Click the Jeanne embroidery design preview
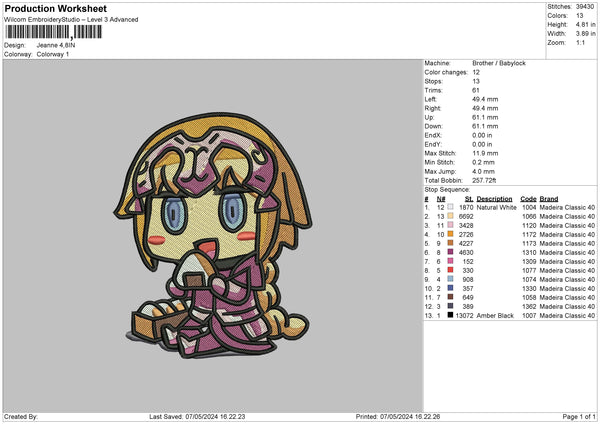This screenshot has width=600, height=424. [x=213, y=235]
